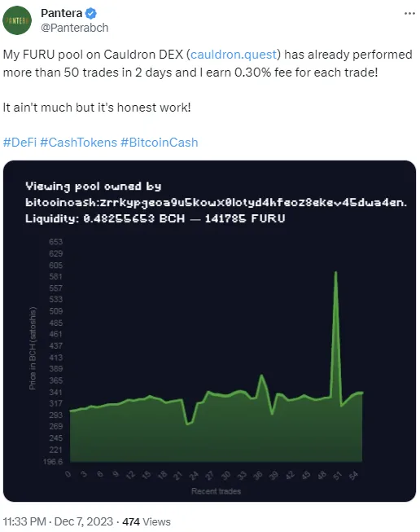Select the #CashTokens hashtag
Viewport: 420px width, 532px height.
tap(78, 142)
